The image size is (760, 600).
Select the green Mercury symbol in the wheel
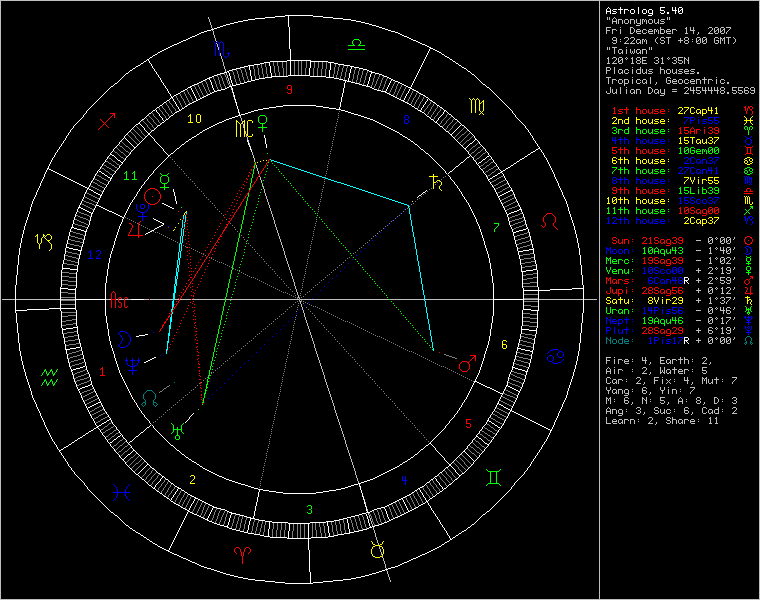point(165,181)
